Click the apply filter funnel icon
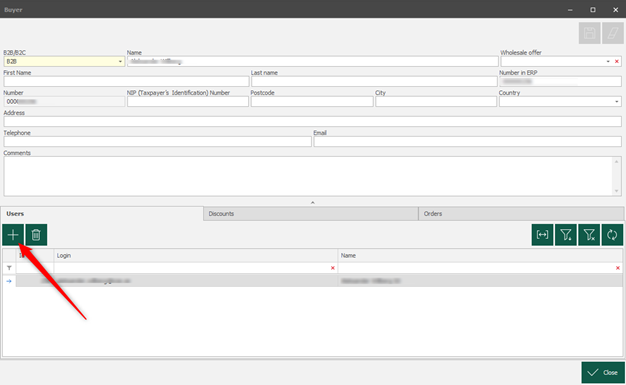Screen dimensions: 626x385 [x=565, y=235]
